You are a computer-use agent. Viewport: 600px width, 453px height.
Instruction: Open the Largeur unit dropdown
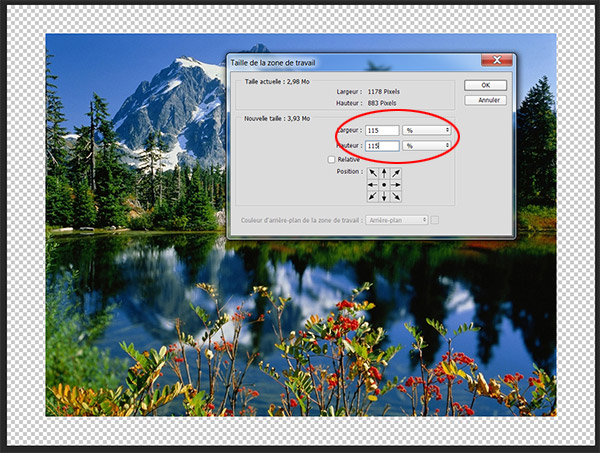[x=426, y=130]
